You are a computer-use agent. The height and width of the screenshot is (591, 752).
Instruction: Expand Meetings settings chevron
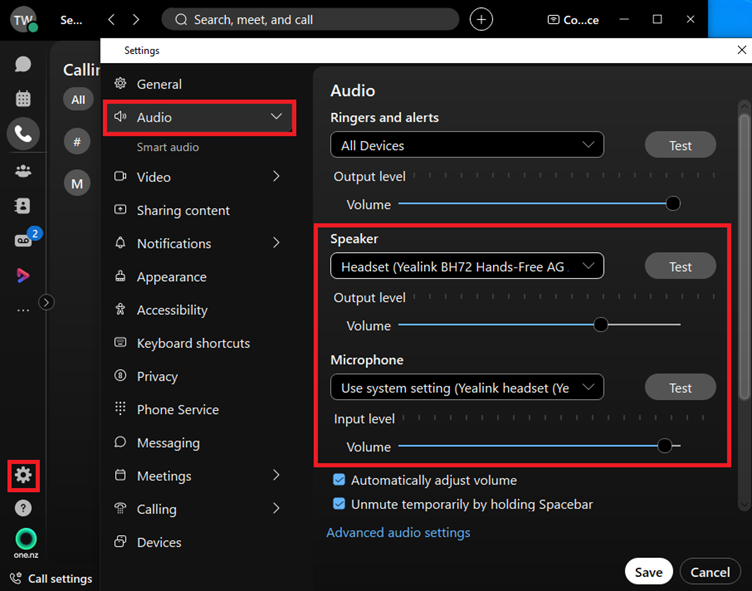276,475
